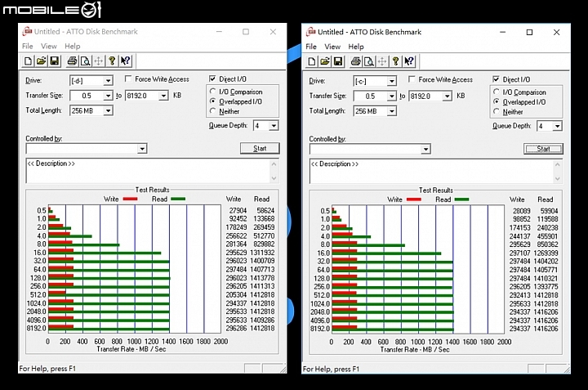Click Start button in left ATTO window
The height and width of the screenshot is (390, 588).
pyautogui.click(x=260, y=148)
